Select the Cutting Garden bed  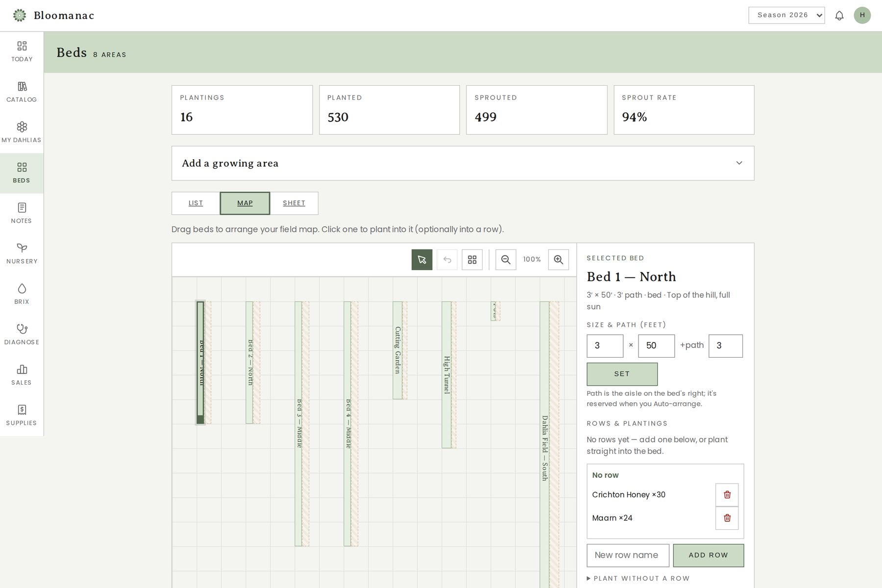397,350
